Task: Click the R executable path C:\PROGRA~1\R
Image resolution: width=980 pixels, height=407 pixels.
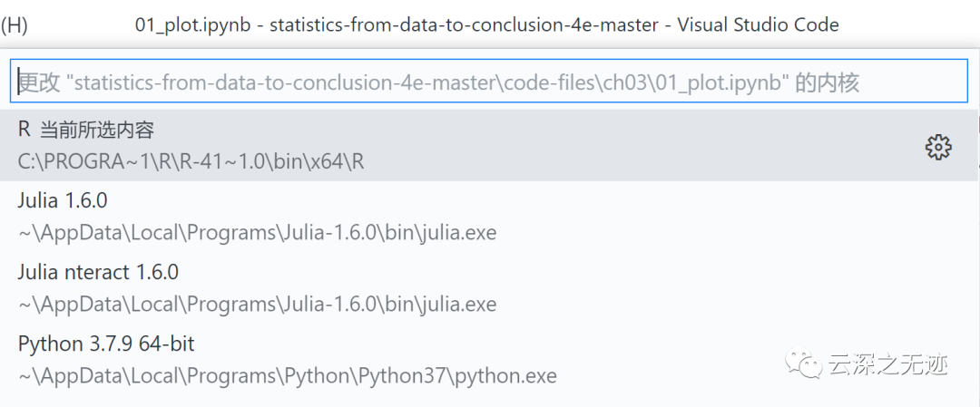Action: point(191,161)
